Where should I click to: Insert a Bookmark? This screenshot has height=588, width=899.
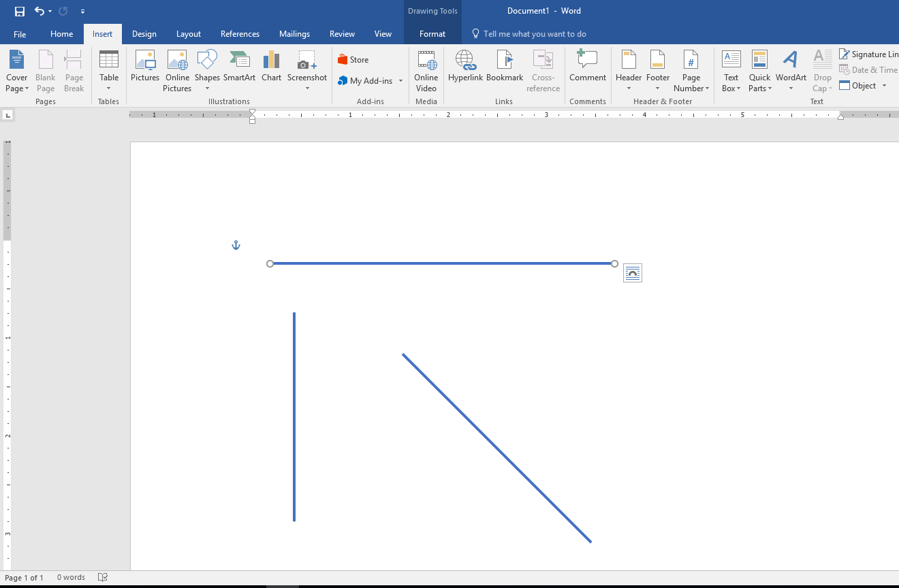pyautogui.click(x=505, y=66)
